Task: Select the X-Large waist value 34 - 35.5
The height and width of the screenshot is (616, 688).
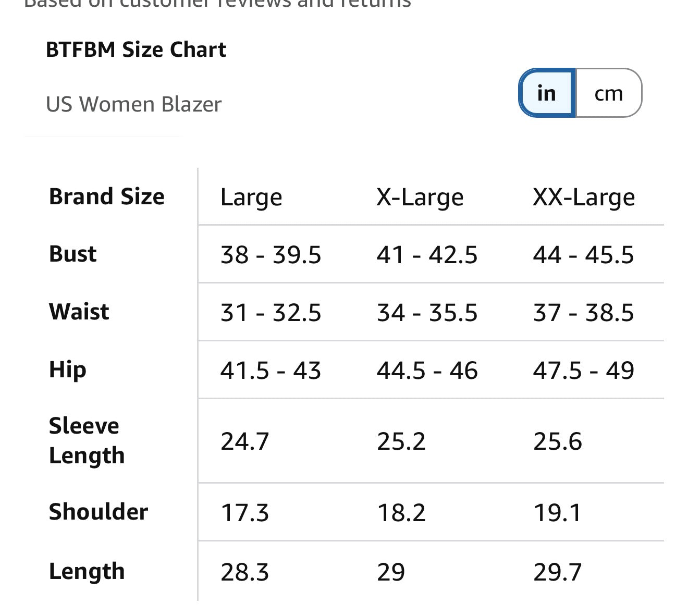Action: point(427,313)
